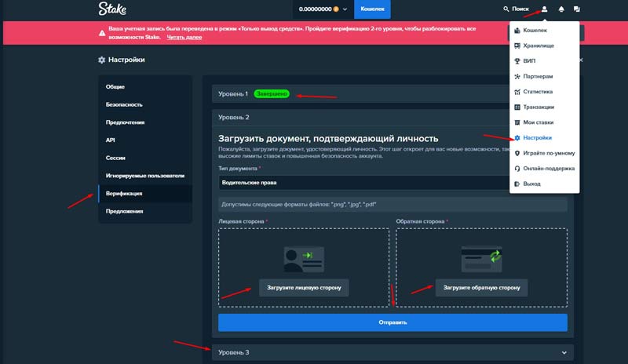Click the «Загрузите лицевую сторону» upload button

tap(304, 288)
